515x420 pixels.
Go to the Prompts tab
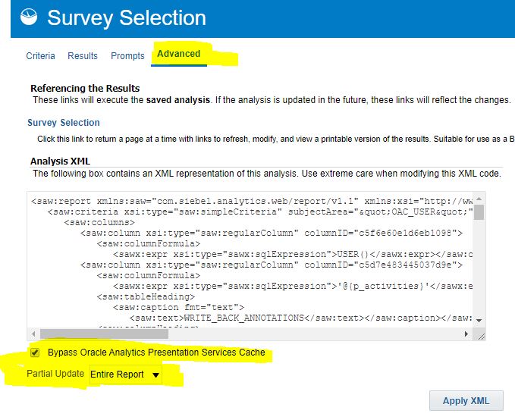click(x=127, y=55)
